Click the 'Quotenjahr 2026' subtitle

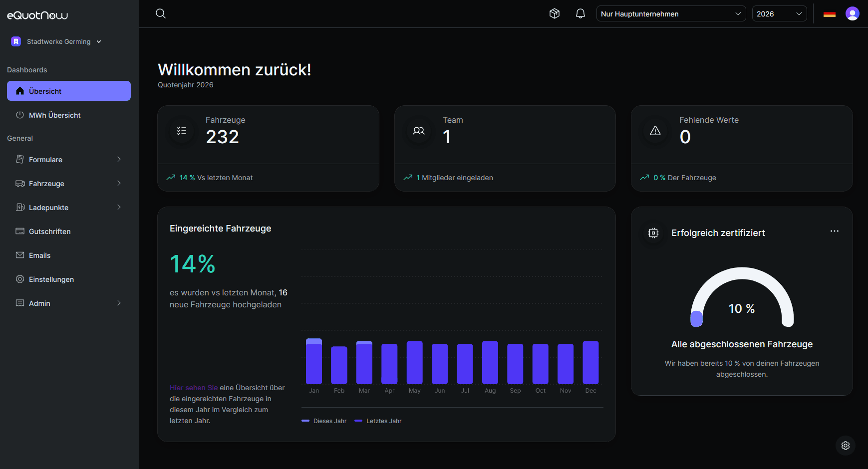[186, 85]
